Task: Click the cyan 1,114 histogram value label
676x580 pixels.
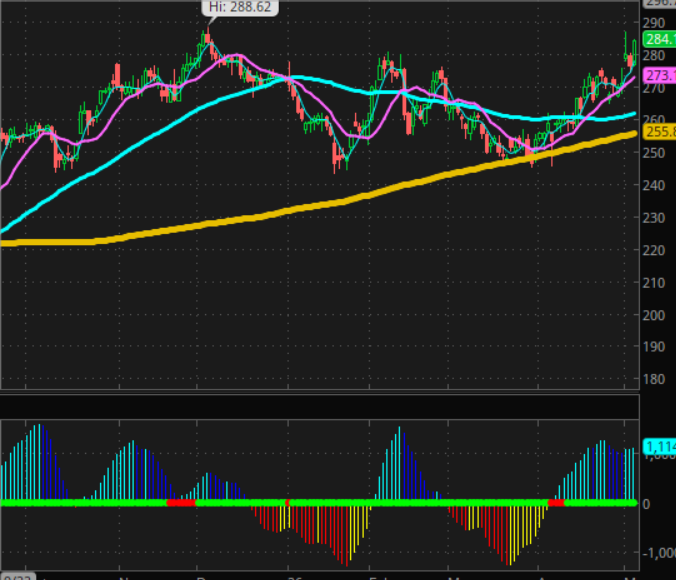Action: coord(659,446)
